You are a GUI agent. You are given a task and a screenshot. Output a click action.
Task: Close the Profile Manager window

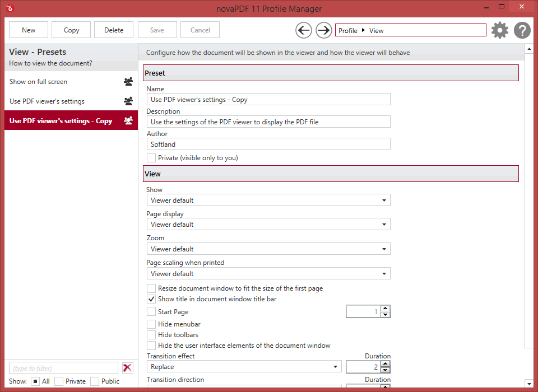[x=522, y=7]
